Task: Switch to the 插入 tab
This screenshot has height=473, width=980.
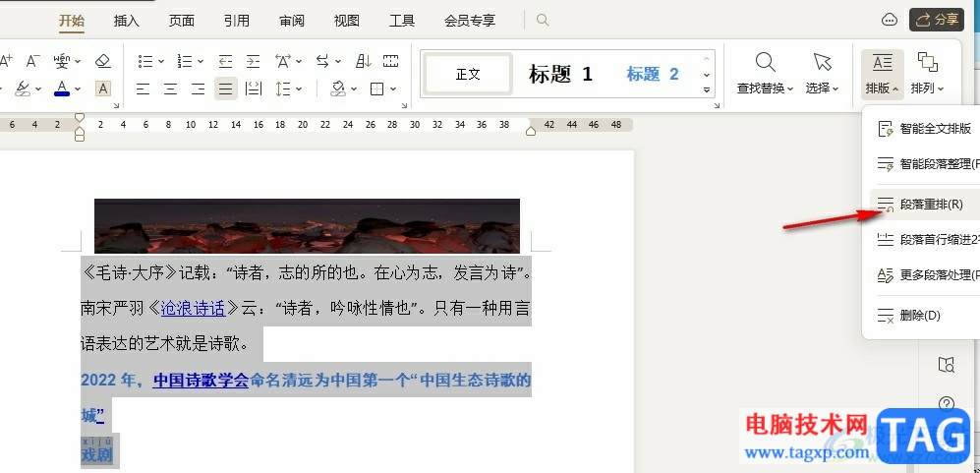Action: [126, 21]
